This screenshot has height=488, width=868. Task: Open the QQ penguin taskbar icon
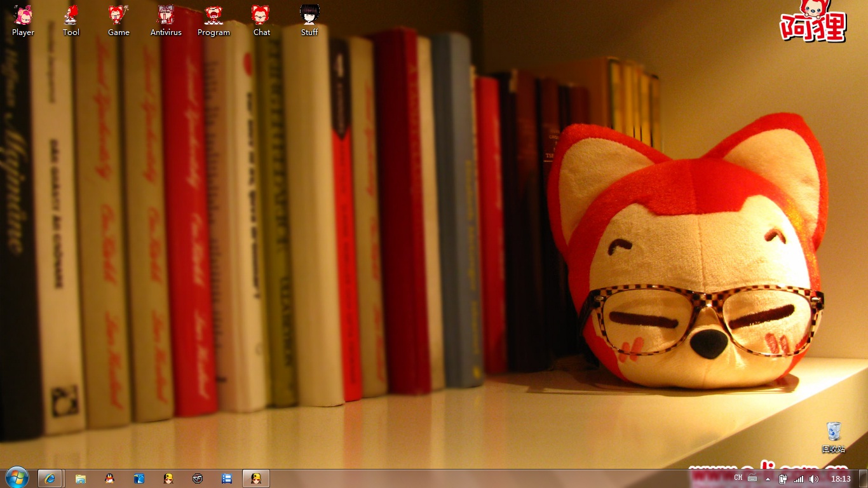pyautogui.click(x=110, y=478)
